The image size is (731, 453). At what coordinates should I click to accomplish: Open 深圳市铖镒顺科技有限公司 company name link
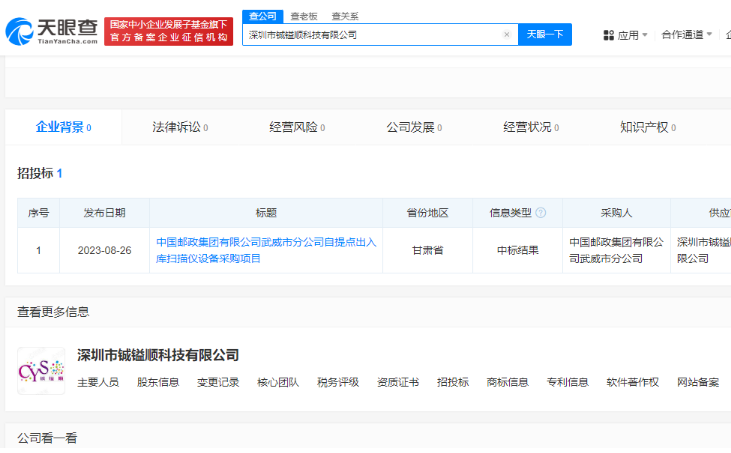click(158, 355)
